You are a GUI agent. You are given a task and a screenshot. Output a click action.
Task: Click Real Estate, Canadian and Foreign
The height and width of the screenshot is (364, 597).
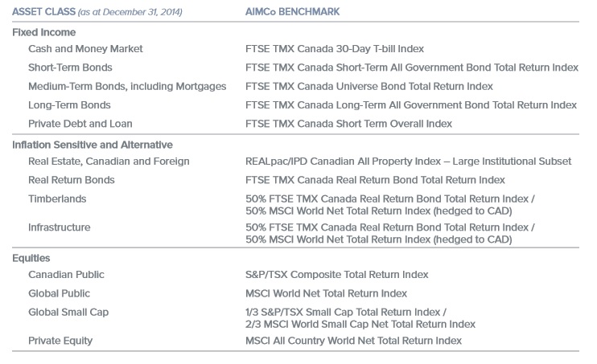109,162
